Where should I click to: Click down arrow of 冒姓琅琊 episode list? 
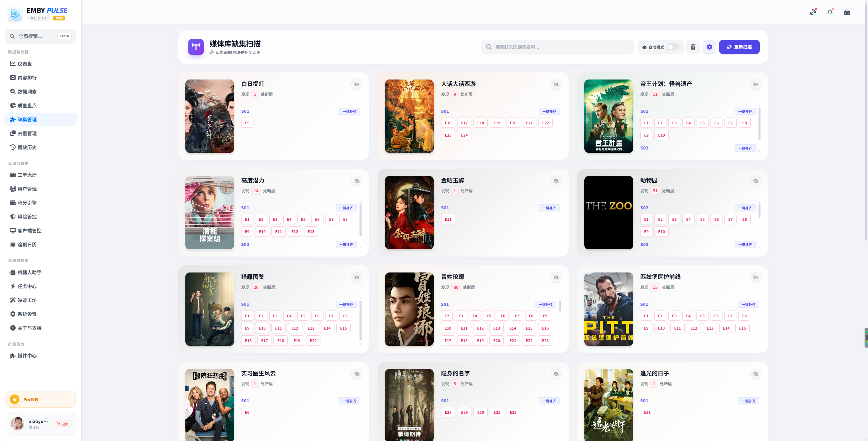pyautogui.click(x=560, y=344)
